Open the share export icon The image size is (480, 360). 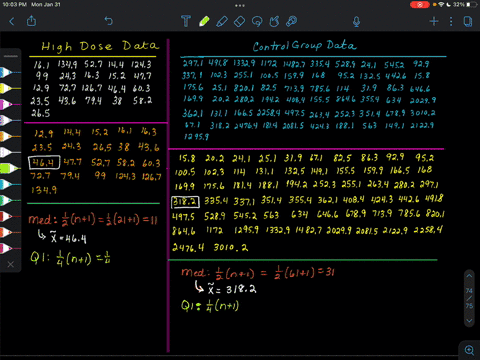31,21
